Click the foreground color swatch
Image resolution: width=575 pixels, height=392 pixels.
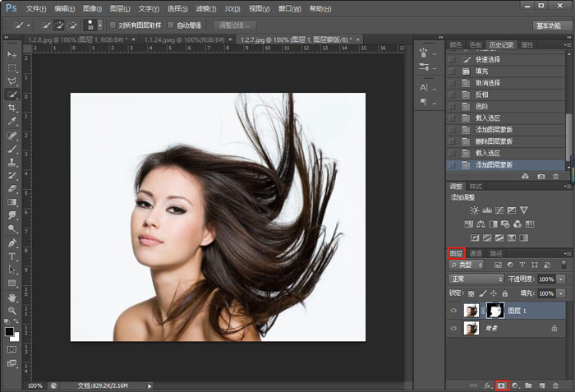9,332
